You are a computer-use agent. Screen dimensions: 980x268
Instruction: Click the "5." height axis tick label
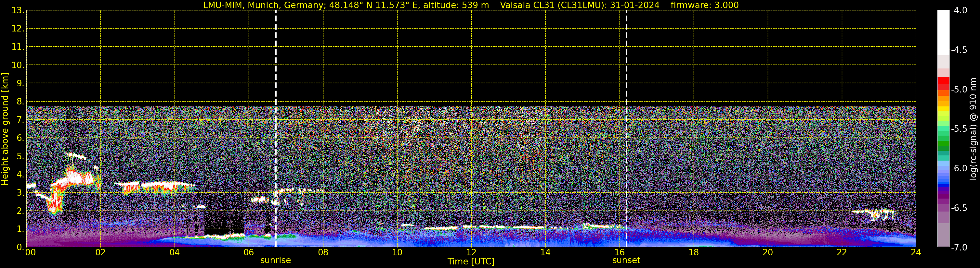click(20, 156)
